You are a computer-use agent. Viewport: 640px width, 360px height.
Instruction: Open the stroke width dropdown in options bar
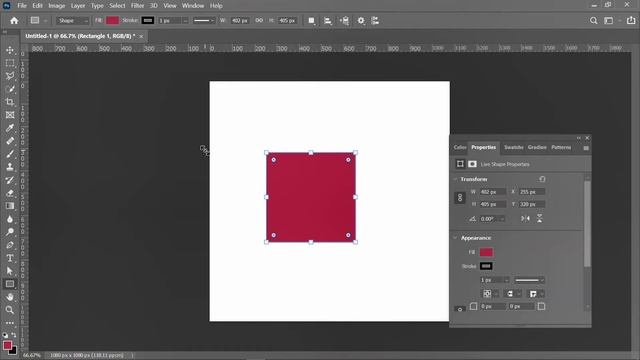(185, 20)
